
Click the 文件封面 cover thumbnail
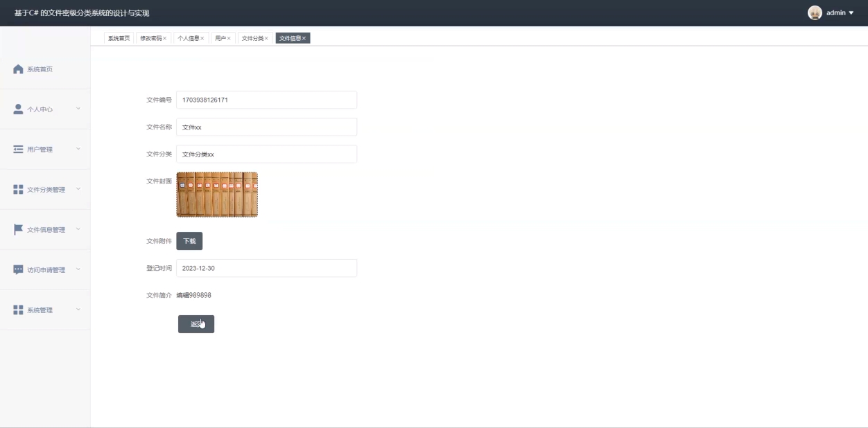217,195
